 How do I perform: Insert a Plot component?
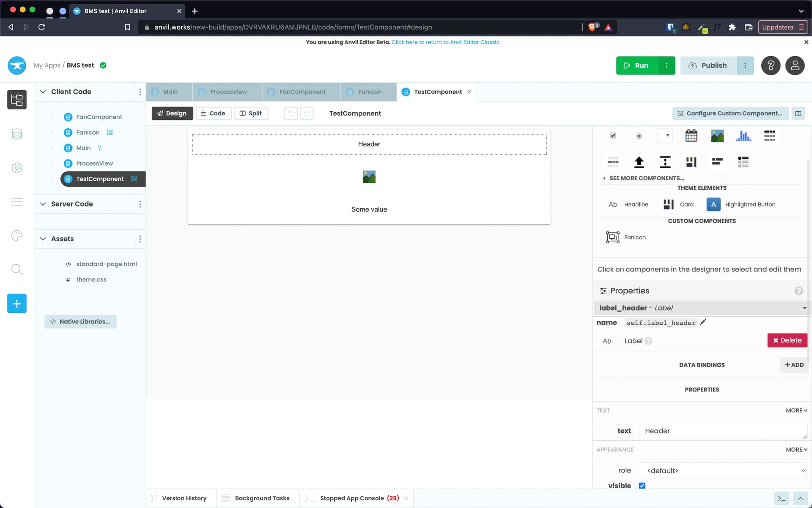coord(743,135)
